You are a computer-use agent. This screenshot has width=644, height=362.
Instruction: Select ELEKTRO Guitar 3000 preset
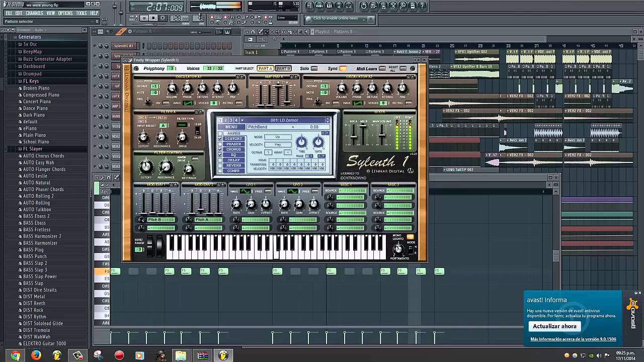(x=44, y=344)
